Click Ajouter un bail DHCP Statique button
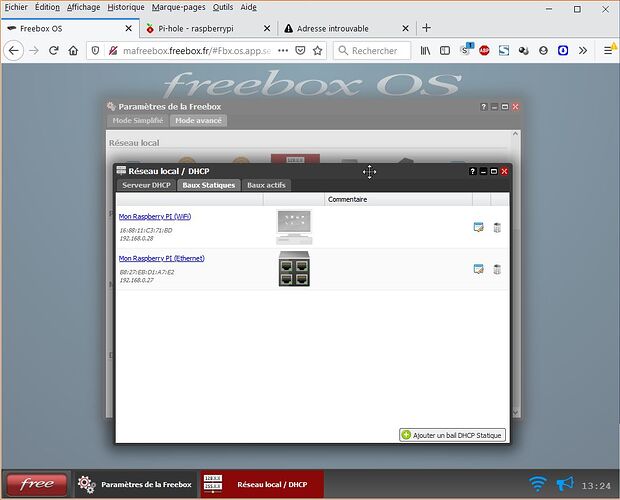 [452, 435]
